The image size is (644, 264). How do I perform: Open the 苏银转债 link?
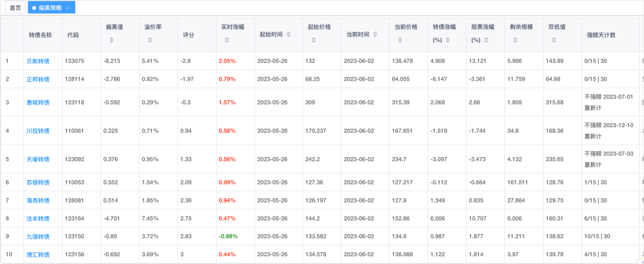click(x=38, y=182)
